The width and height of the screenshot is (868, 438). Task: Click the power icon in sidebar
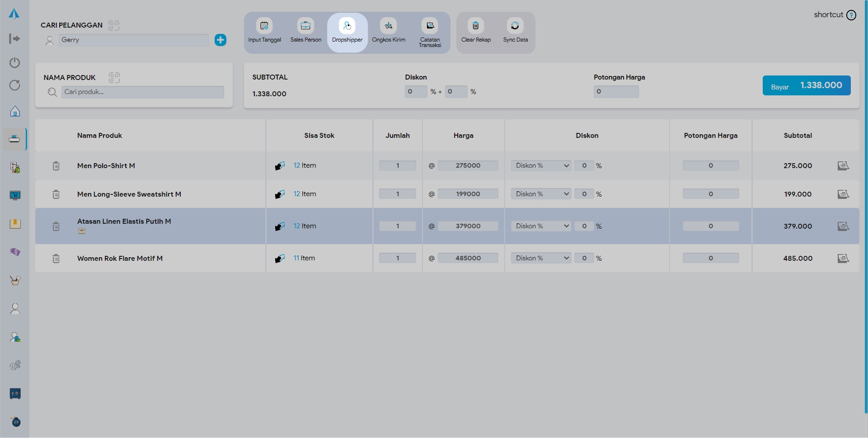(15, 62)
